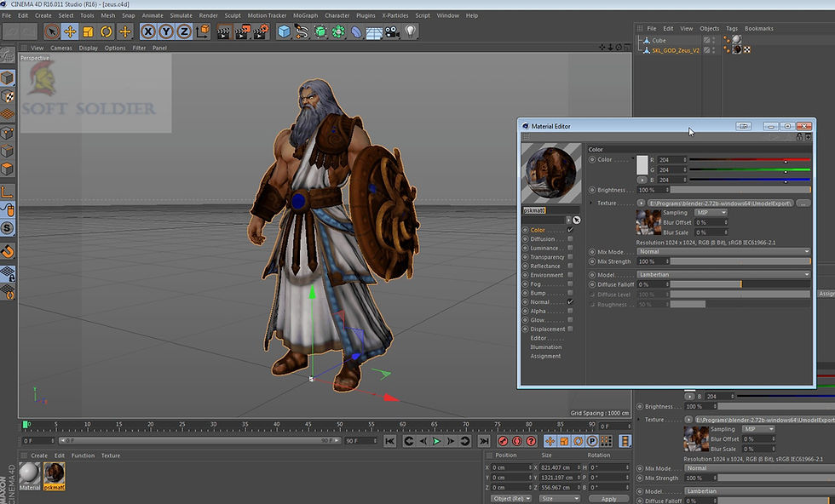
Task: Expand the Texture options triangle in Material Editor
Action: point(590,203)
